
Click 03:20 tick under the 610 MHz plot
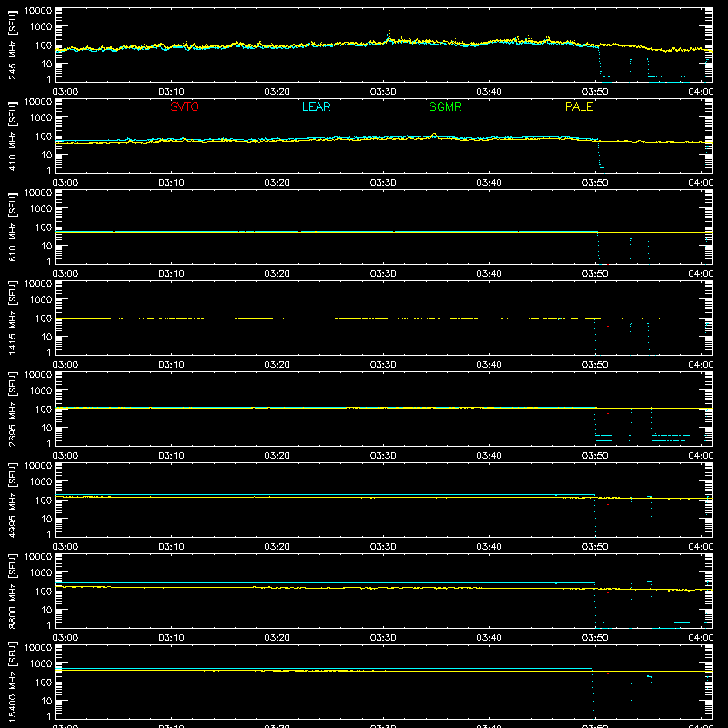tap(278, 274)
